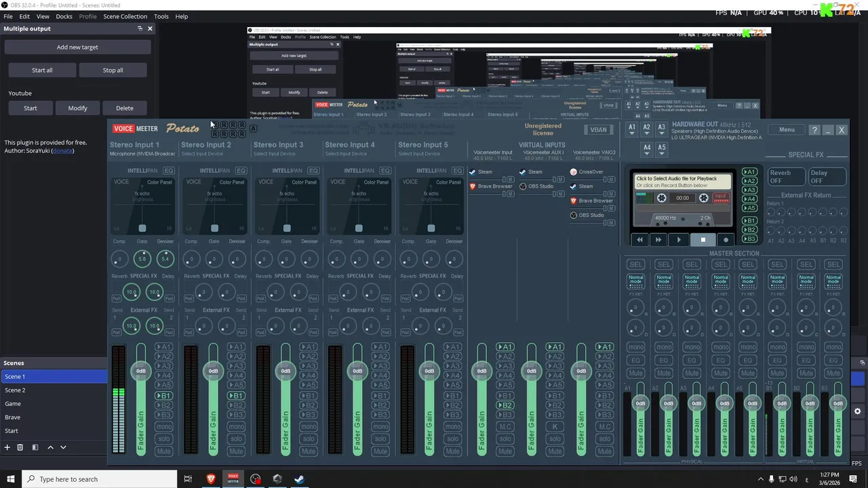
Task: Open Task View on taskbar
Action: pos(188,479)
